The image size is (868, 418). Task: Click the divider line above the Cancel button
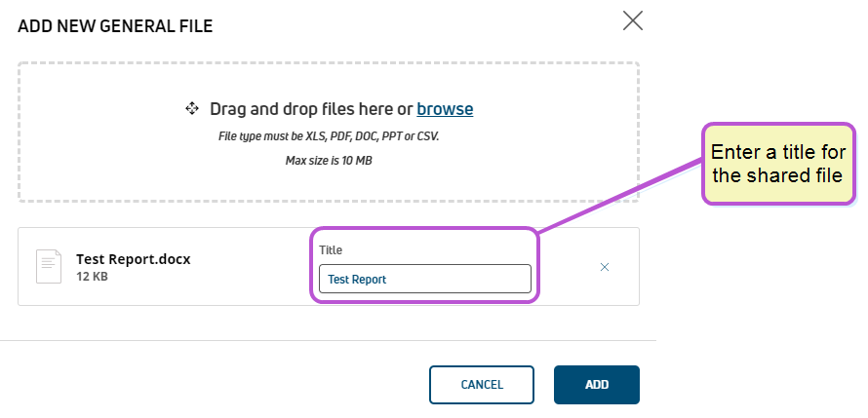pyautogui.click(x=328, y=341)
